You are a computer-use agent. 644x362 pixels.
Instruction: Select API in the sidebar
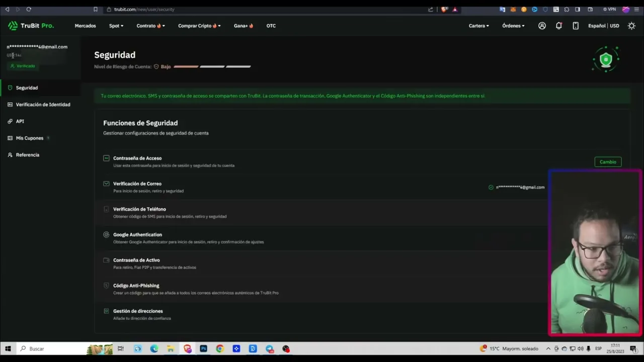point(40,121)
